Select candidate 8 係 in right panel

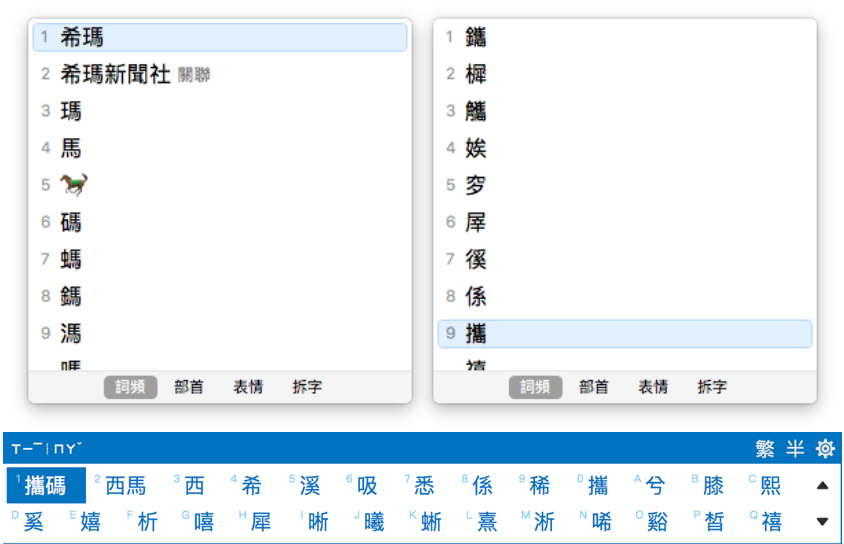[624, 296]
